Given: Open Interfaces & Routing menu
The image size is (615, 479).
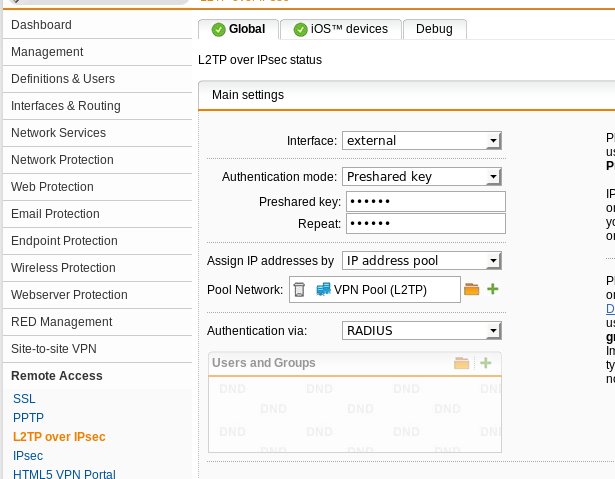Looking at the screenshot, I should click(97, 106).
